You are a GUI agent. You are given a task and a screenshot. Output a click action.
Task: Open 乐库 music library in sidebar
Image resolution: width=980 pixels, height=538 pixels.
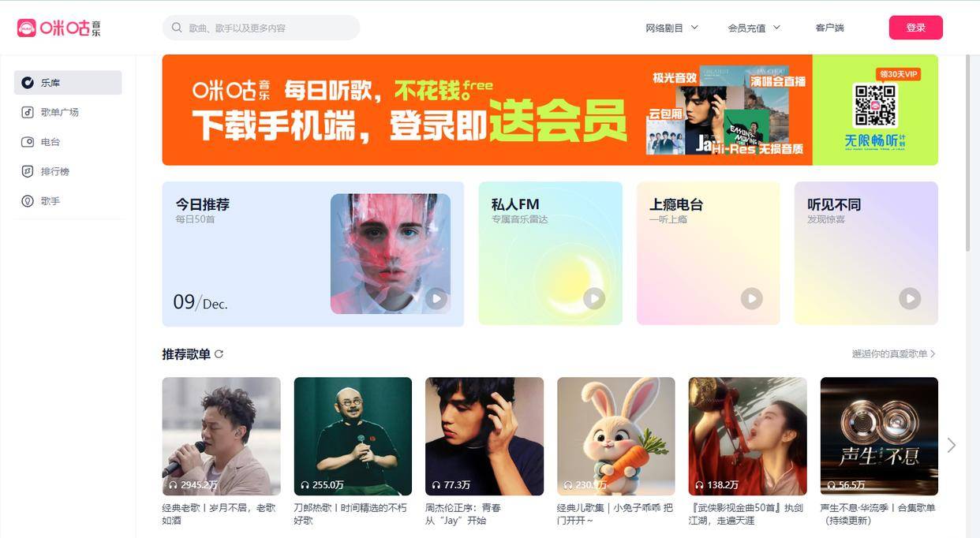(68, 82)
